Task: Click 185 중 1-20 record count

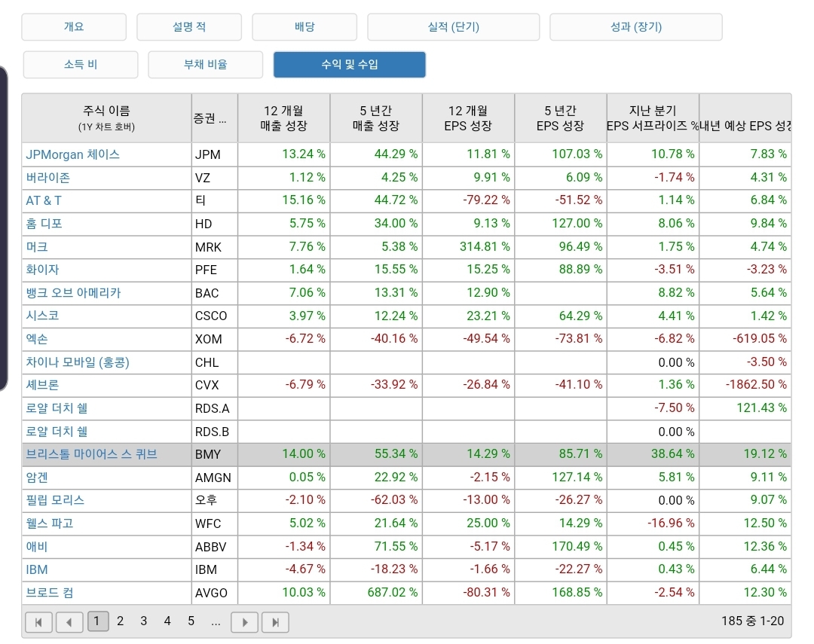Action: (x=752, y=621)
